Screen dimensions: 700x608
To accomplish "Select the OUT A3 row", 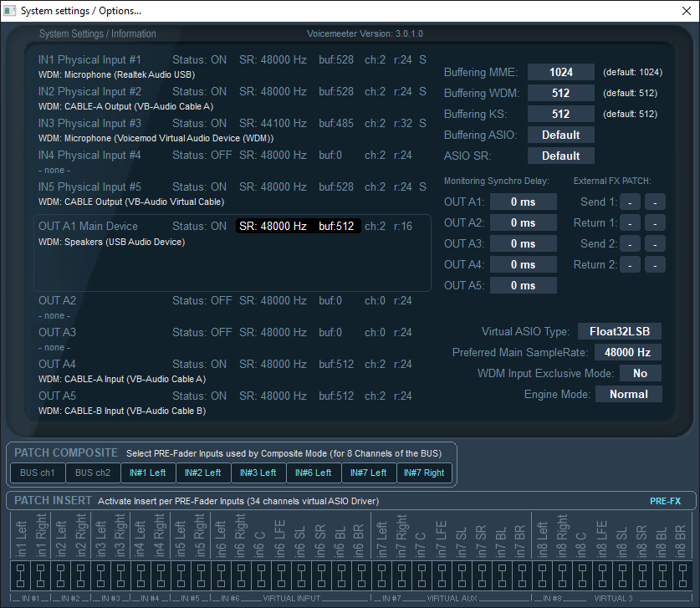I will click(225, 332).
